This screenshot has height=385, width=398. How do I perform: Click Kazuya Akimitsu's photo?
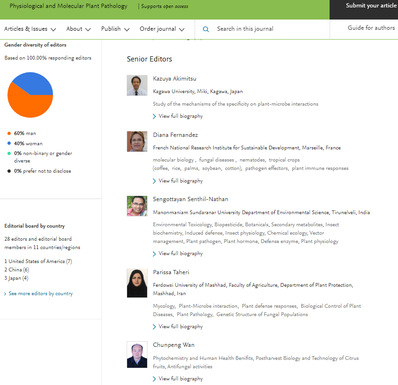[x=137, y=85]
